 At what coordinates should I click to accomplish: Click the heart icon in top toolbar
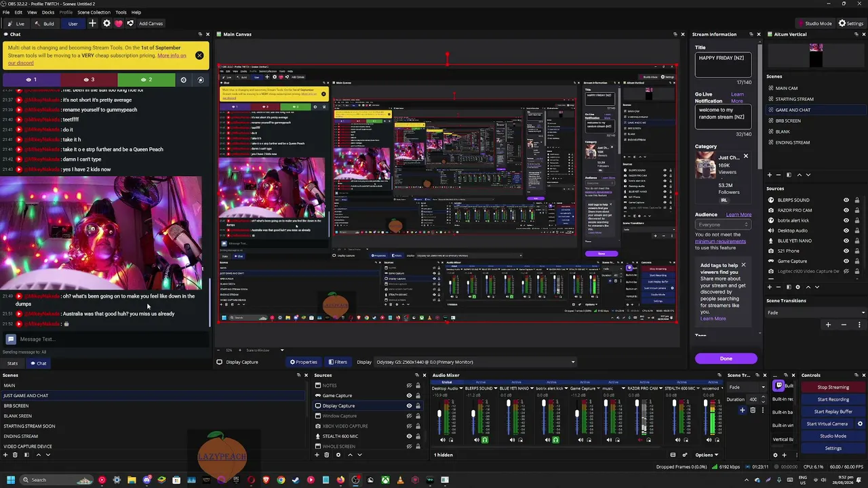coord(118,24)
